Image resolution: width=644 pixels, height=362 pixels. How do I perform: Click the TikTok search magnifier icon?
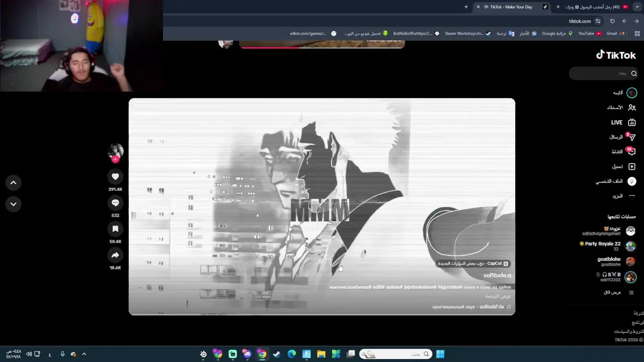click(634, 73)
